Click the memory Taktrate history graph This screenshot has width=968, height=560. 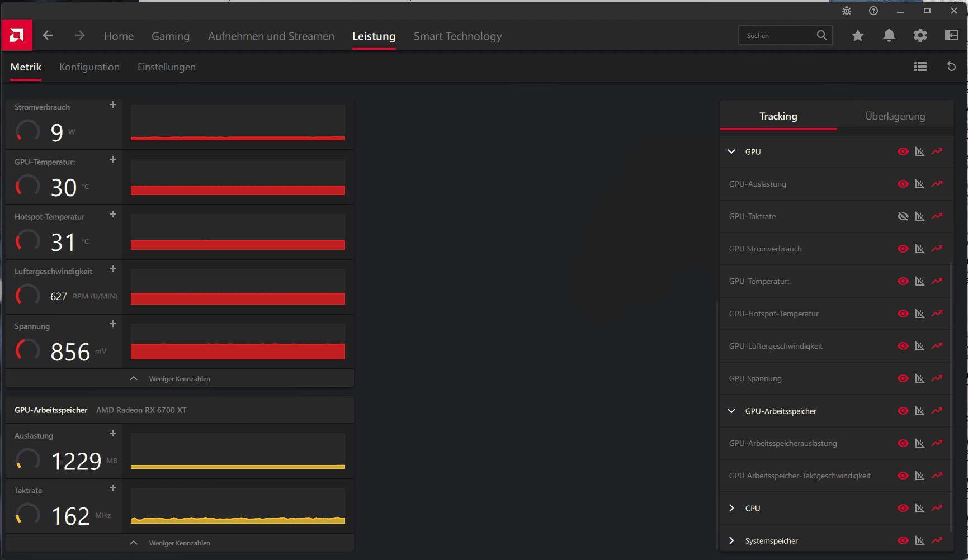[x=238, y=506]
